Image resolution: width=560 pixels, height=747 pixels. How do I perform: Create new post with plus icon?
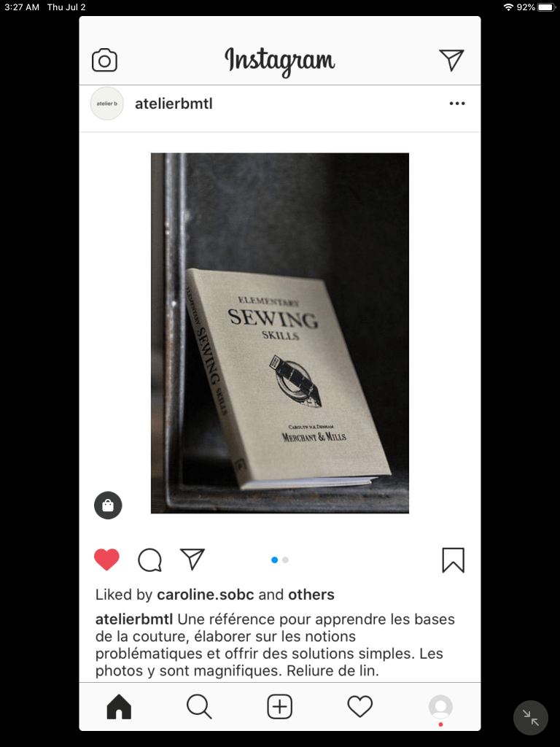click(x=279, y=706)
